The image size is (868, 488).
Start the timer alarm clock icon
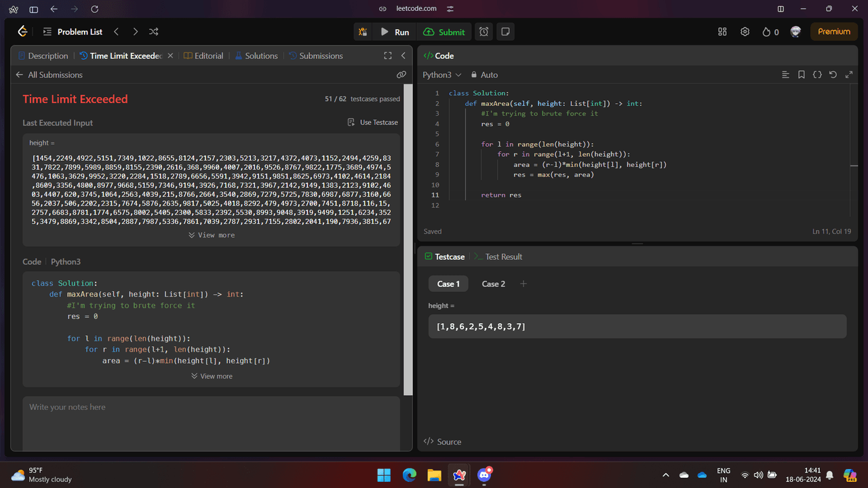[484, 32]
